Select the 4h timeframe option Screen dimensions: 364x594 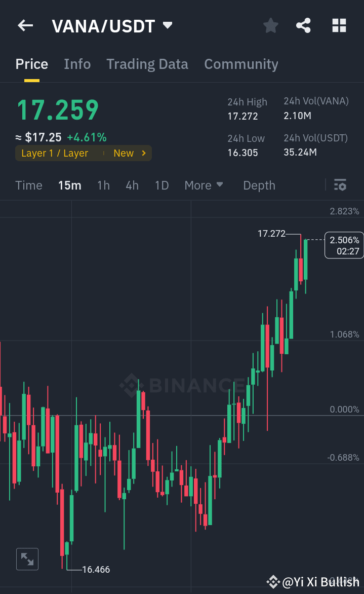pos(132,185)
